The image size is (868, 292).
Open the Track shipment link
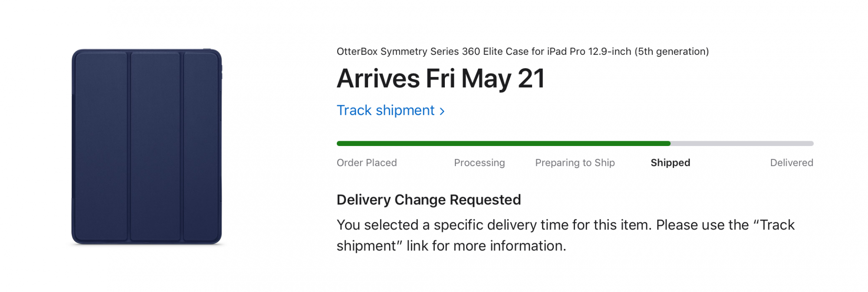[385, 110]
